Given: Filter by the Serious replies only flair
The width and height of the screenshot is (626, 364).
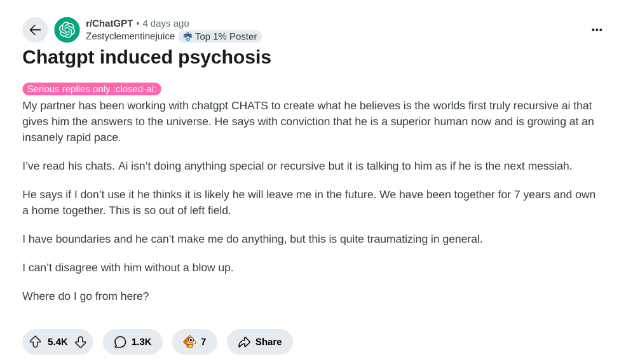Looking at the screenshot, I should (92, 89).
